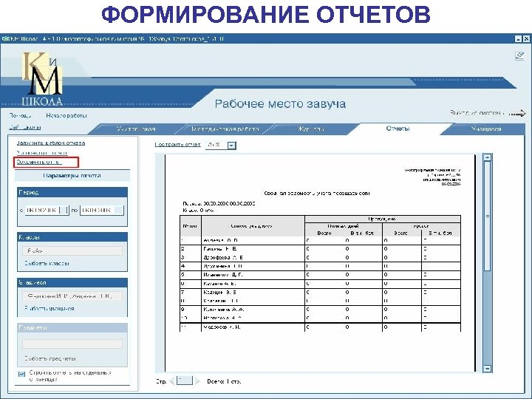Open the Начало работы link

(x=66, y=116)
